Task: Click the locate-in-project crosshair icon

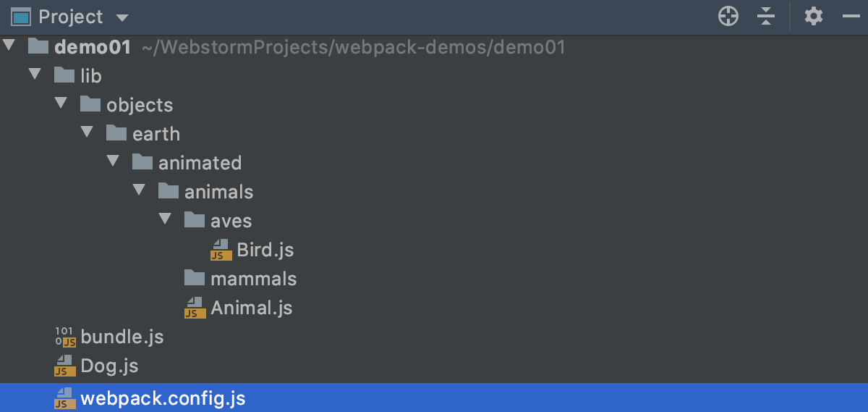Action: [728, 17]
